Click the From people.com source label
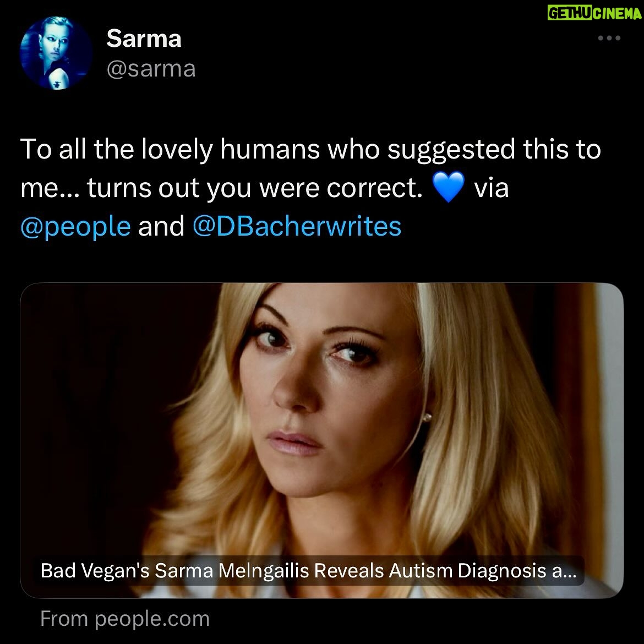This screenshot has height=644, width=644. pos(125,619)
